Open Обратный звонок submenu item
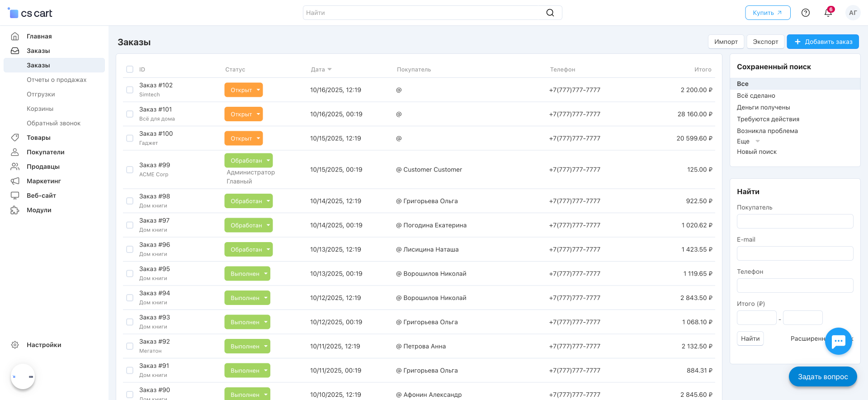Screen dimensions: 868x400 (53, 123)
